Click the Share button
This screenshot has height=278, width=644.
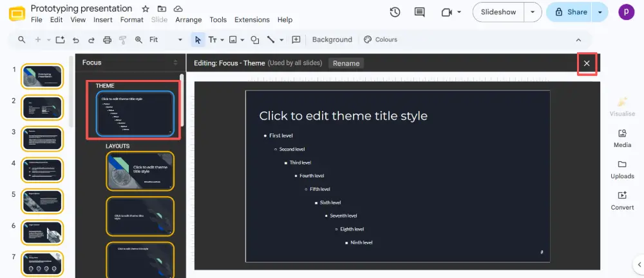569,12
